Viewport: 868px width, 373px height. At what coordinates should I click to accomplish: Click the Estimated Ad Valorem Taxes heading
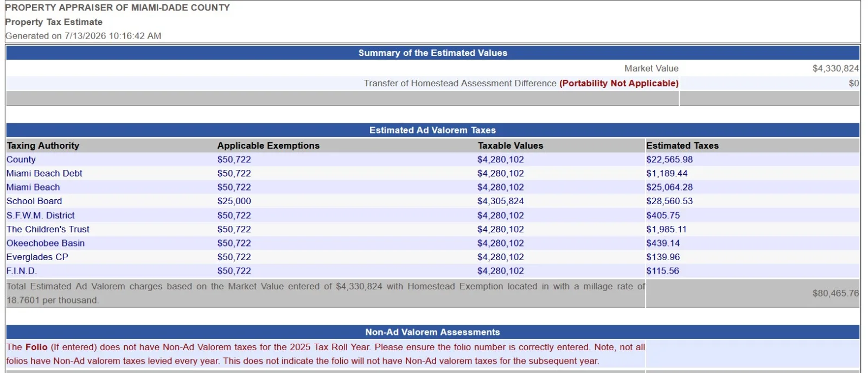pyautogui.click(x=433, y=130)
